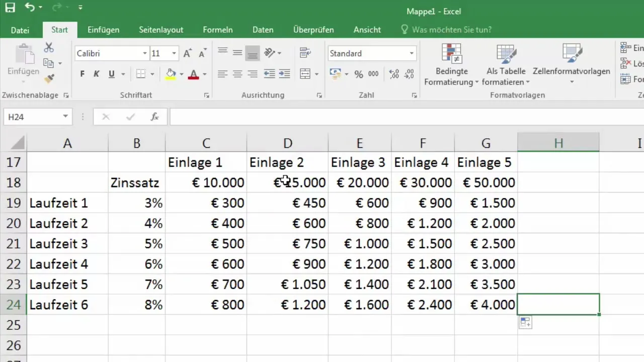Open underline style dropdown arrow
The image size is (644, 362).
coord(123,74)
